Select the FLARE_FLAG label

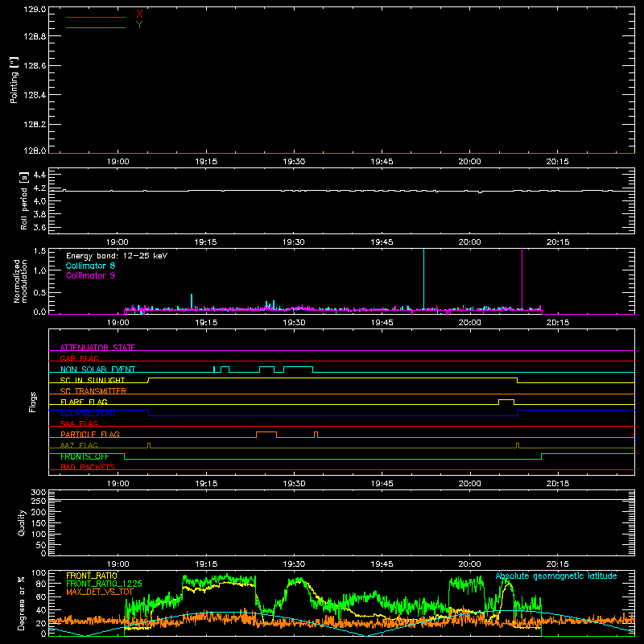[x=84, y=402]
